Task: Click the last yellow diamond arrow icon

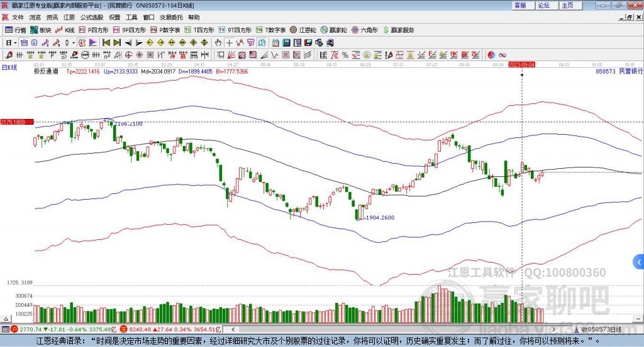Action: click(x=204, y=43)
